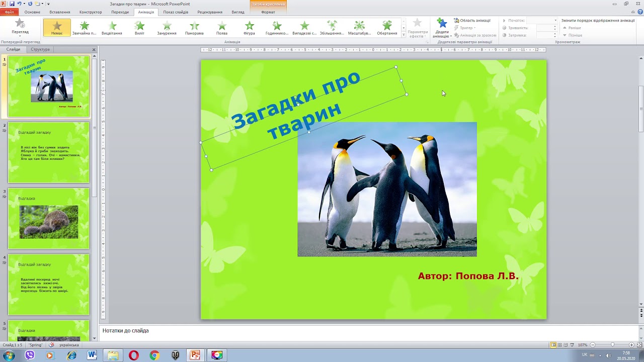
Task: Select the Немає (none) animation effect
Action: tap(57, 28)
